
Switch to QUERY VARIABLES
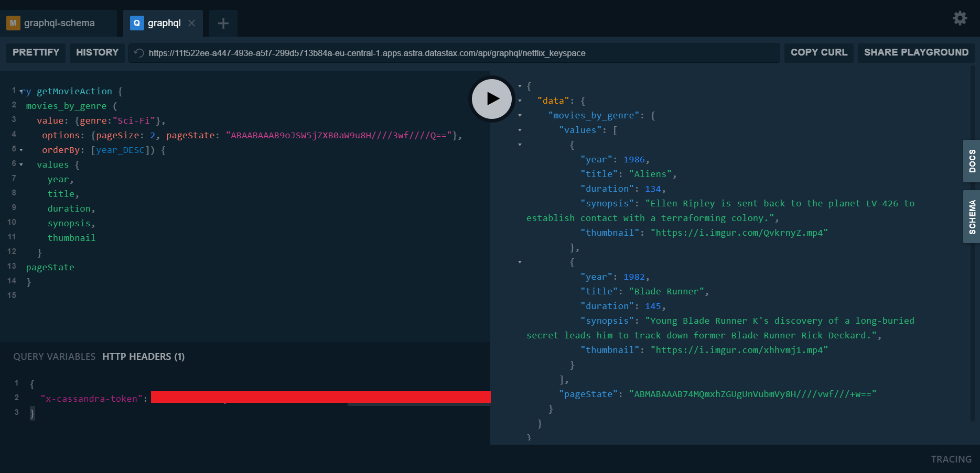tap(54, 357)
